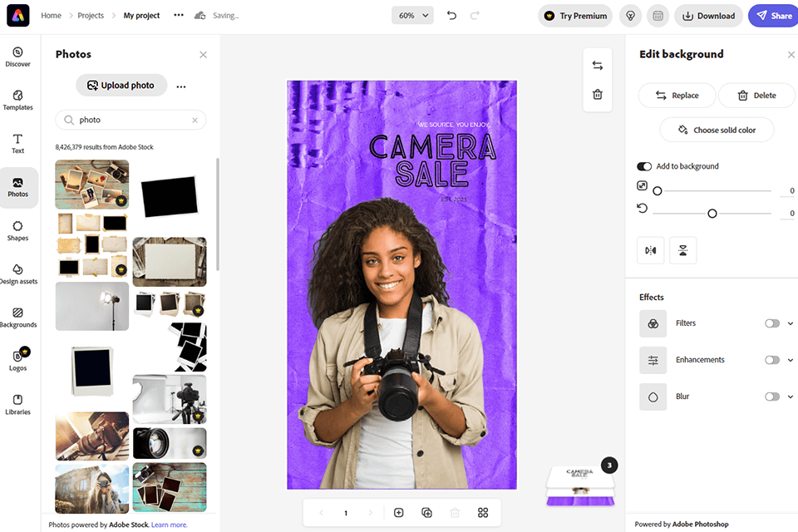Open the Adobe Express home logo
Screen dimensions: 798x532
17,16
